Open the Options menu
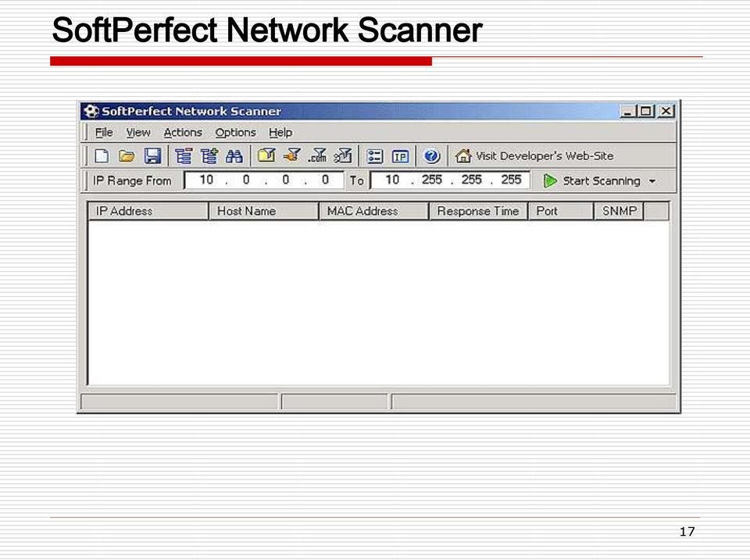 tap(235, 133)
